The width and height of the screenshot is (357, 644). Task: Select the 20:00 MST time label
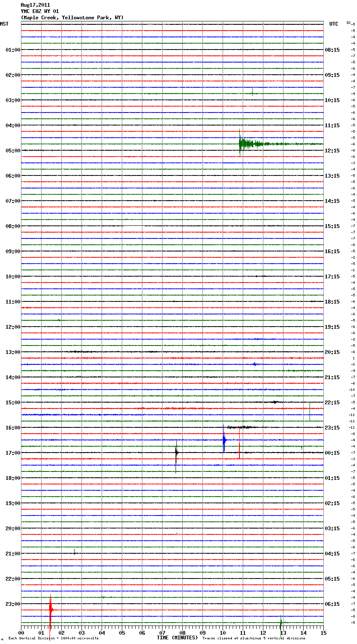[13, 529]
